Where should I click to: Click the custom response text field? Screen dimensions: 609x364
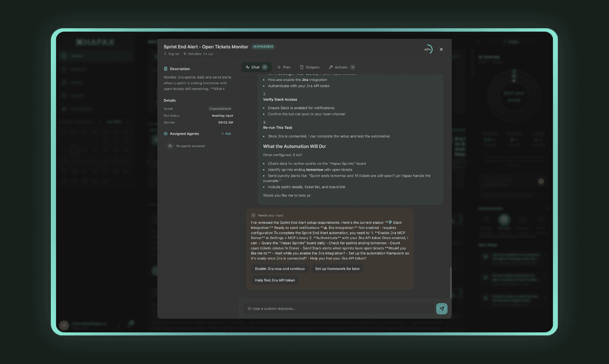tap(338, 308)
